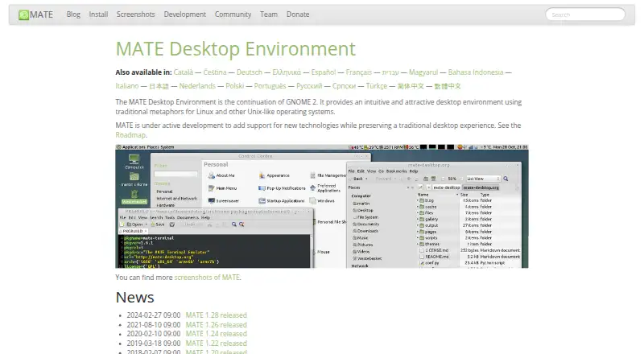Open the Русский translation
644x354 pixels.
pos(309,86)
